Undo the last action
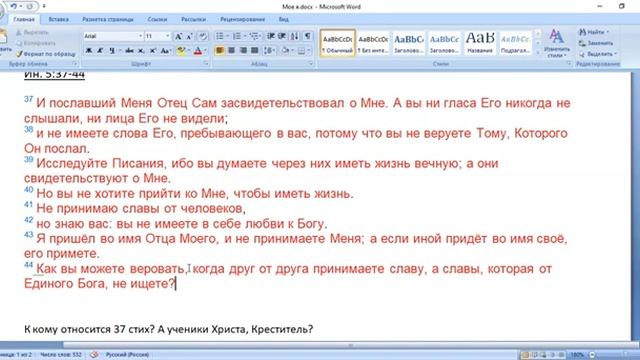640x360 pixels. pos(14,7)
